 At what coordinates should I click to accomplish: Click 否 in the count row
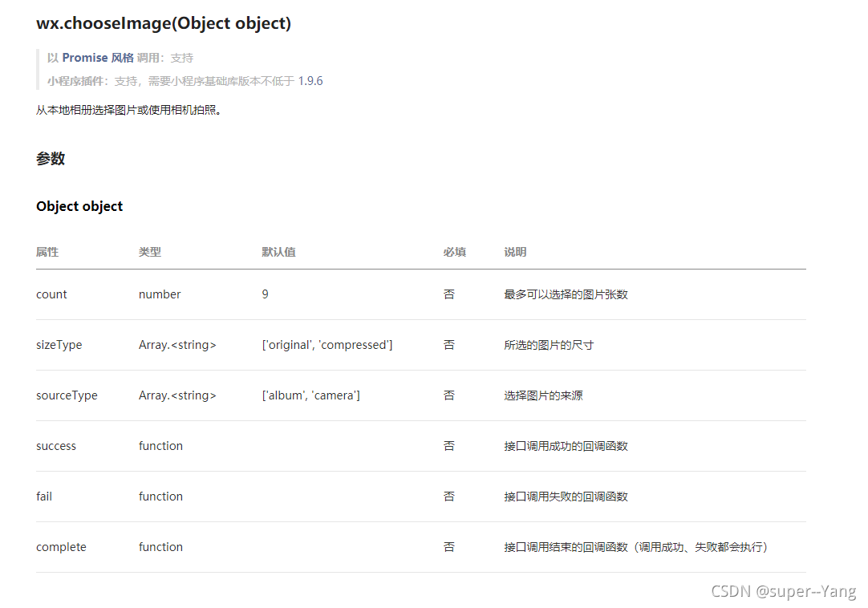click(x=449, y=294)
